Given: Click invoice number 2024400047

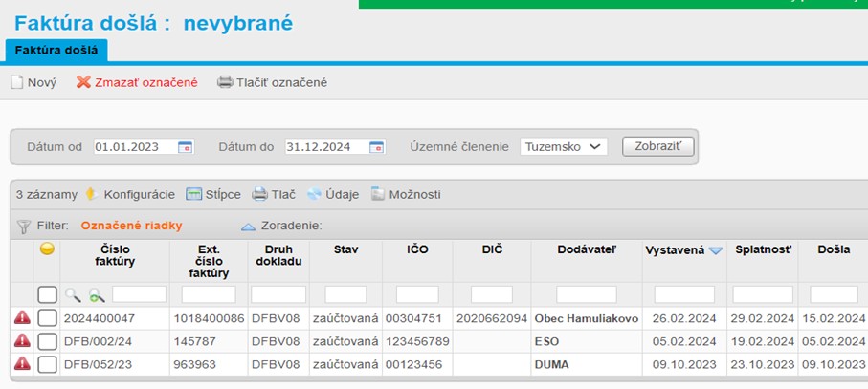Looking at the screenshot, I should coord(100,318).
